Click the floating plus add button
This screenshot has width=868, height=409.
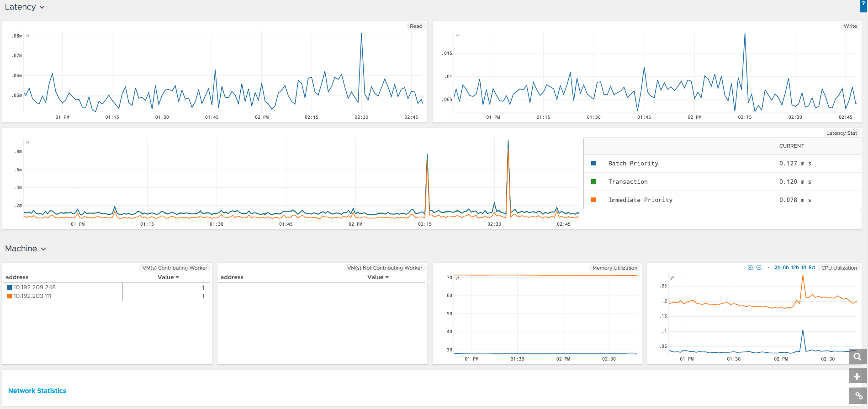click(857, 377)
